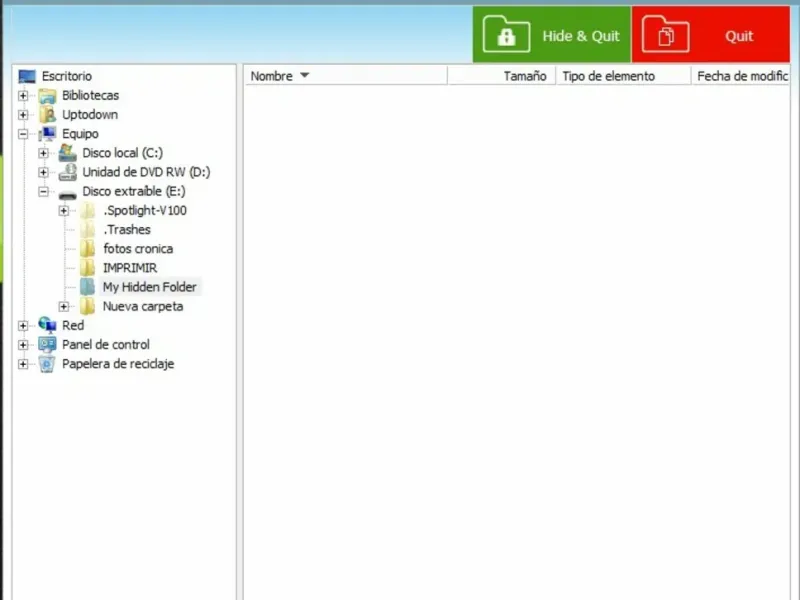The height and width of the screenshot is (600, 800).
Task: Click the Hide & Quit button
Action: 552,35
